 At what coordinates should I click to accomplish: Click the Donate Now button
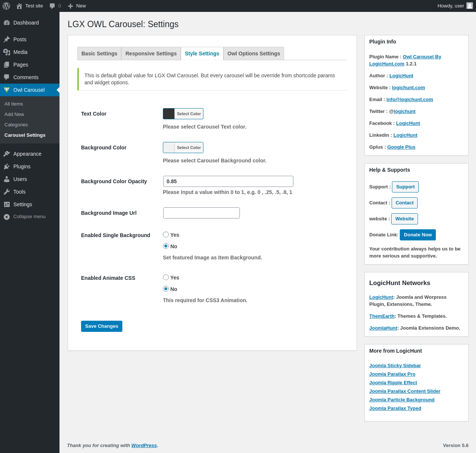click(x=418, y=235)
